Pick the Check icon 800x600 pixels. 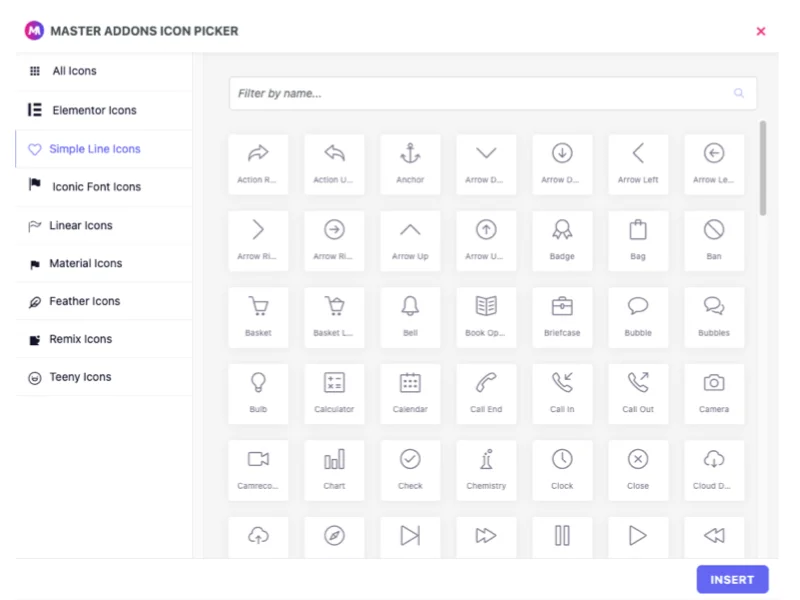pyautogui.click(x=410, y=470)
